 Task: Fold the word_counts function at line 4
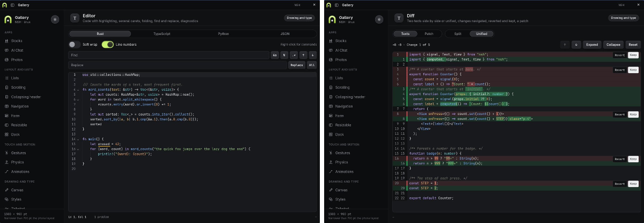point(78,89)
